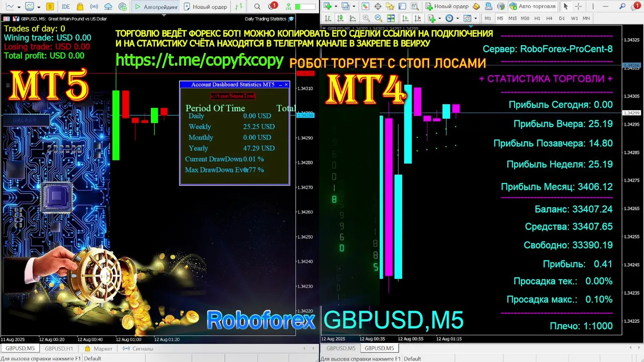Click Новый ордер in the MT5 toolbar
644x362 pixels.
205,7
